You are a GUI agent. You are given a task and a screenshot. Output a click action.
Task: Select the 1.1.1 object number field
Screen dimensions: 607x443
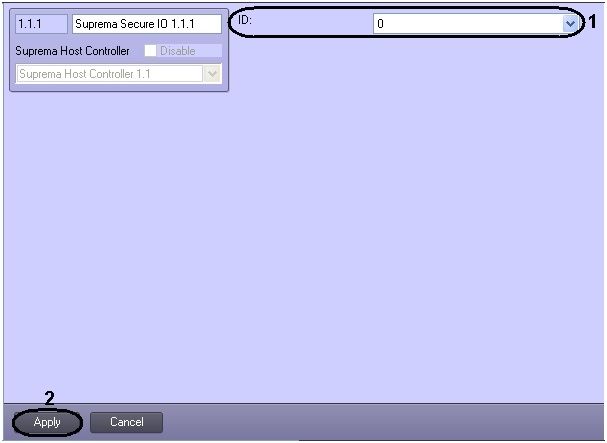click(x=41, y=24)
